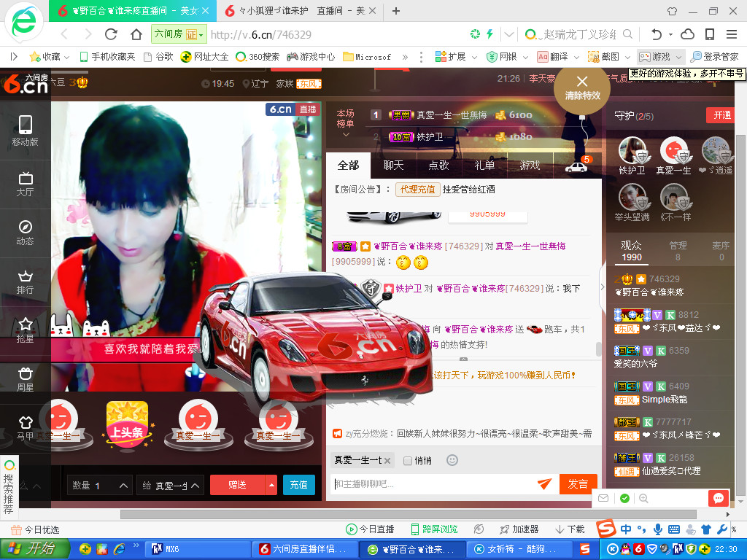This screenshot has height=560, width=747.
Task: Open the 收藏 favorites dropdown arrow
Action: [66, 57]
